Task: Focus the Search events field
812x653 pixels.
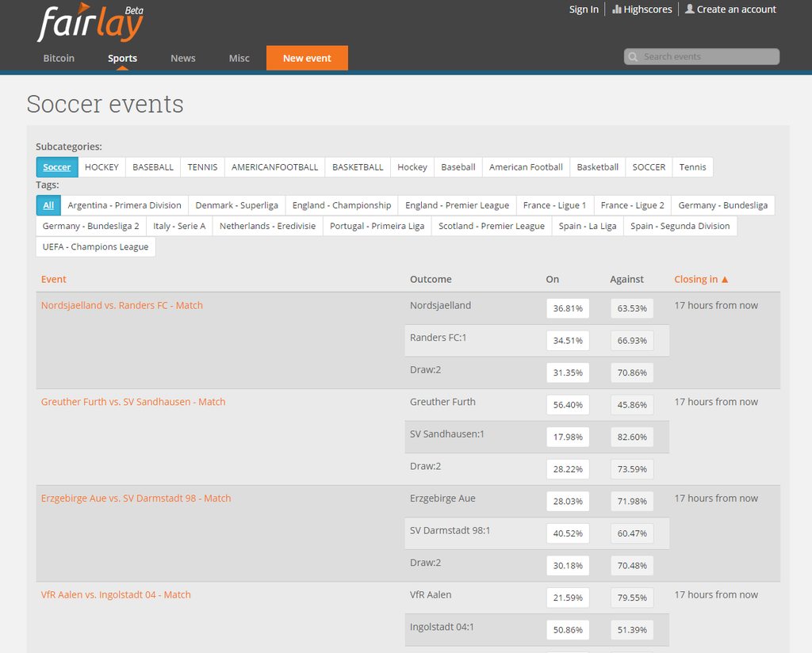Action: point(702,57)
